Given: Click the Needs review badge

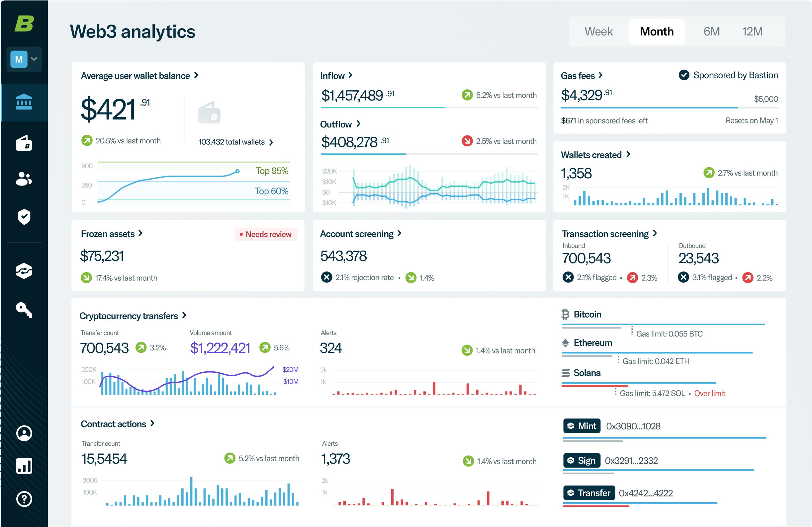Looking at the screenshot, I should point(265,234).
